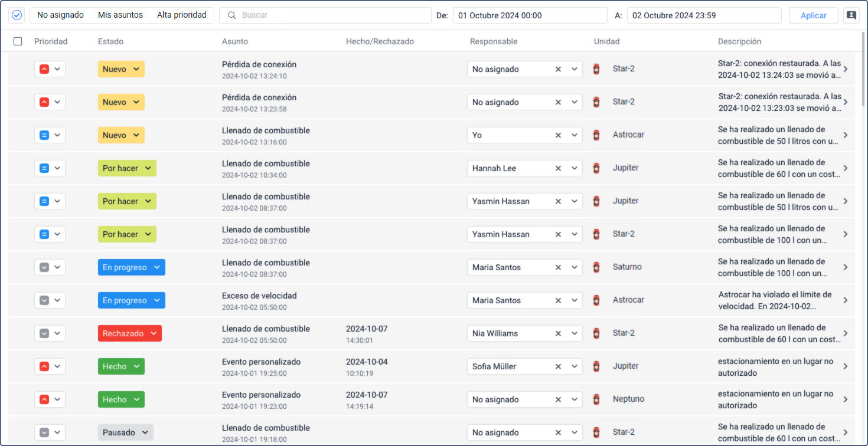
Task: Open the user card icon next to Aplicar
Action: pos(851,15)
